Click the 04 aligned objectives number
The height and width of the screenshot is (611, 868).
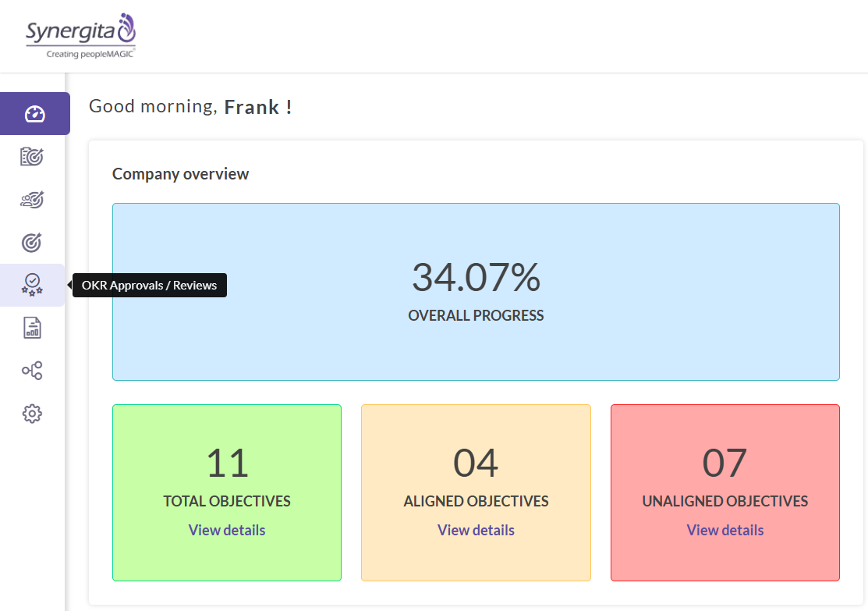tap(476, 463)
